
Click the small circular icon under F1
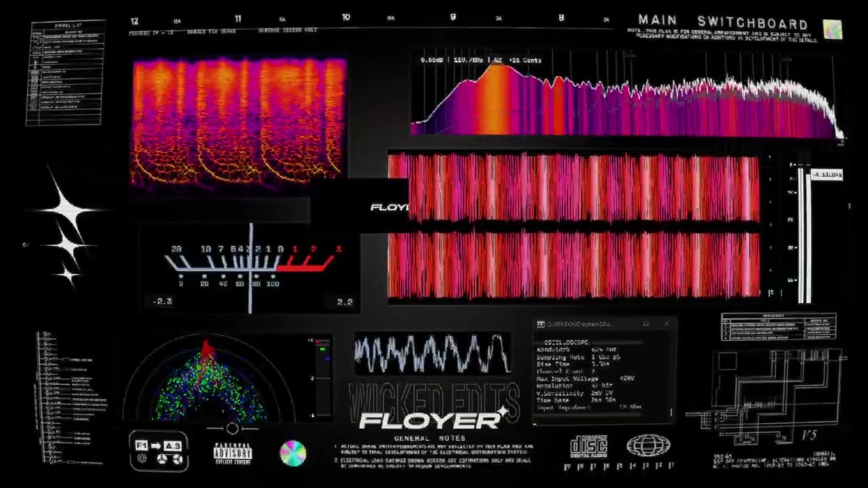142,458
